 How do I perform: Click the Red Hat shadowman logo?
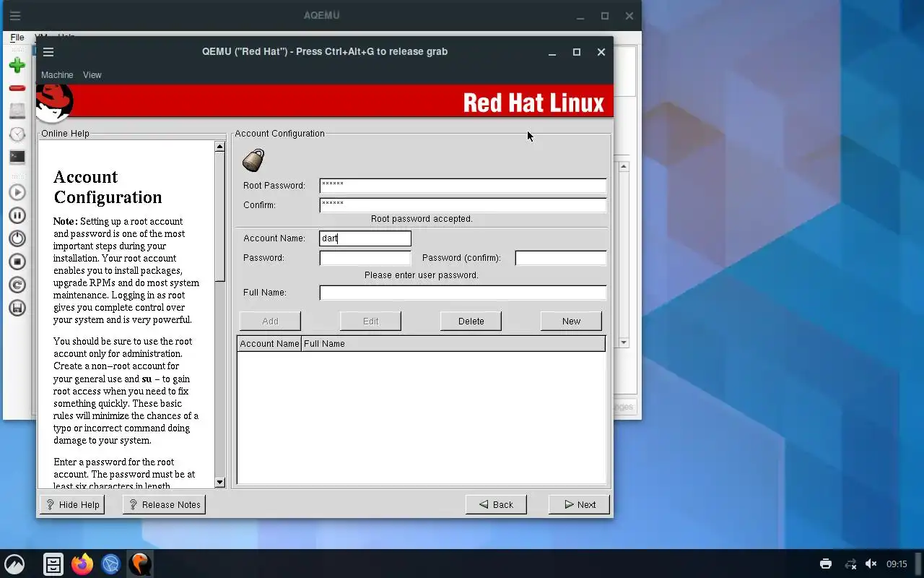coord(54,103)
